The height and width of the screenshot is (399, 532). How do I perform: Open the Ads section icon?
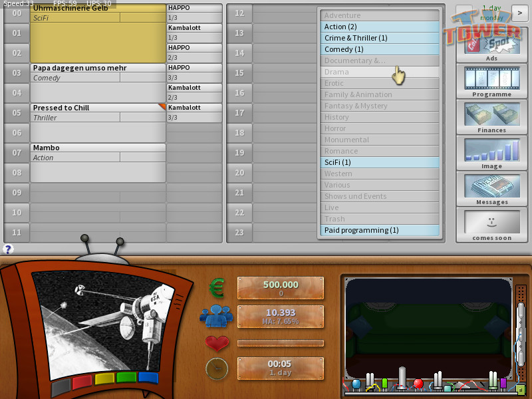click(x=491, y=44)
